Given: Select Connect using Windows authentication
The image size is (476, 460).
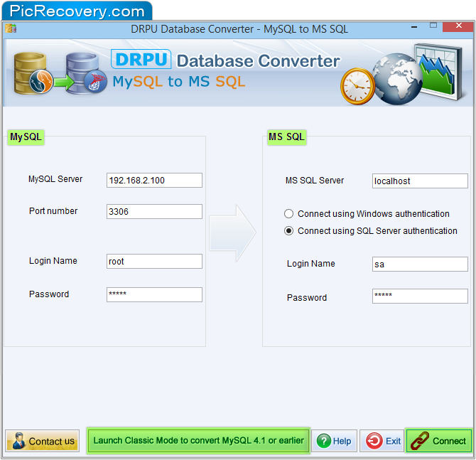Looking at the screenshot, I should (288, 213).
